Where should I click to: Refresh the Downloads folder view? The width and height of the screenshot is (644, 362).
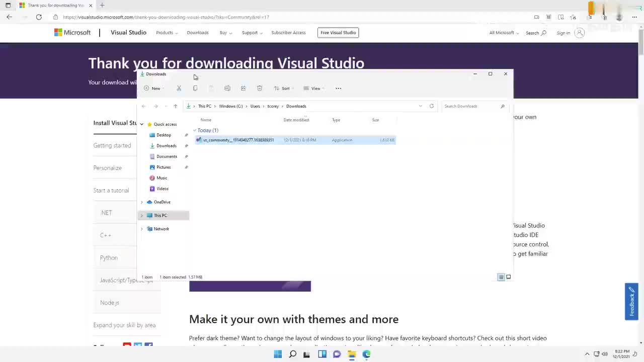point(432,106)
